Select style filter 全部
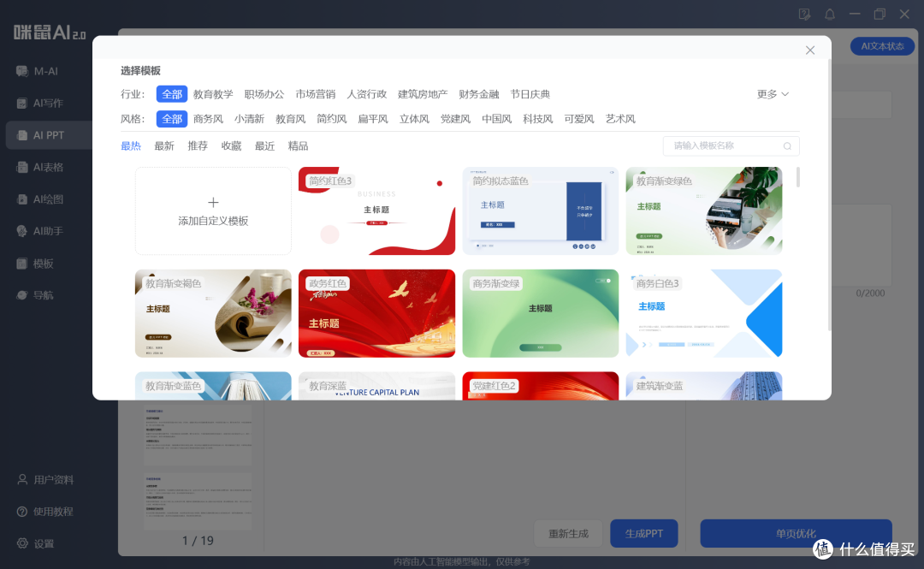The width and height of the screenshot is (924, 569). [172, 119]
